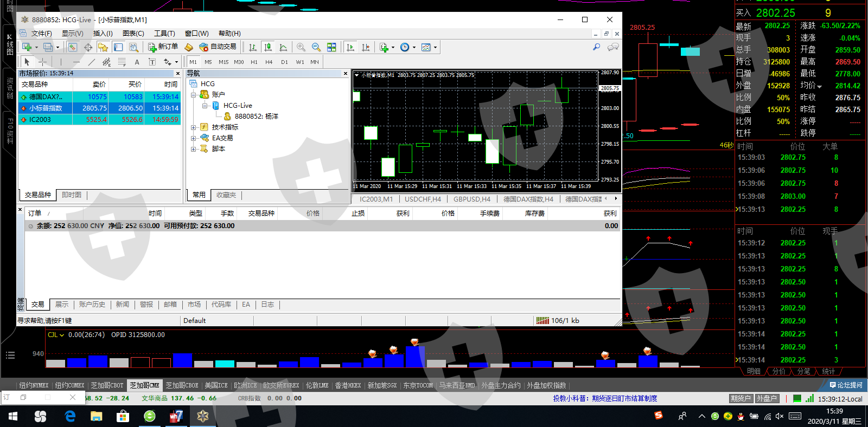This screenshot has height=427, width=868.
Task: Toggle the candlestick chart mode
Action: 267,48
